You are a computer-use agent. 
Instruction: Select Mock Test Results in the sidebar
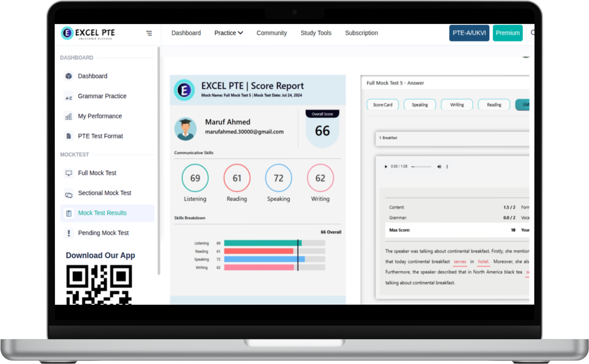107,213
